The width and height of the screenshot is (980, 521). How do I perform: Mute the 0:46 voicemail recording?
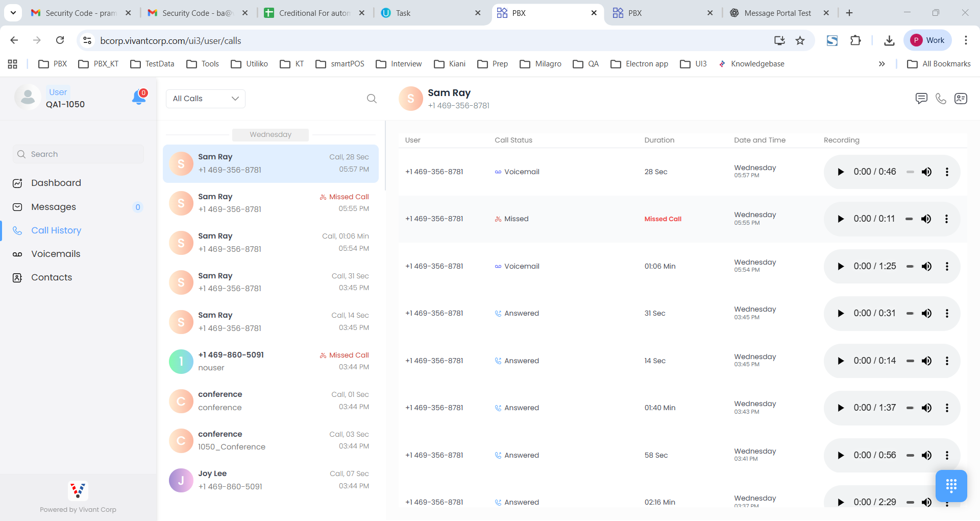point(926,172)
